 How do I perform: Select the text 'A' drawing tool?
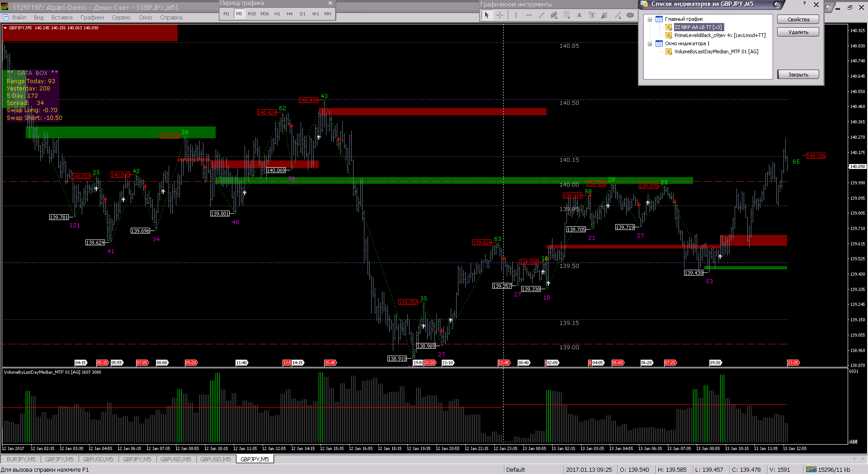[x=579, y=15]
